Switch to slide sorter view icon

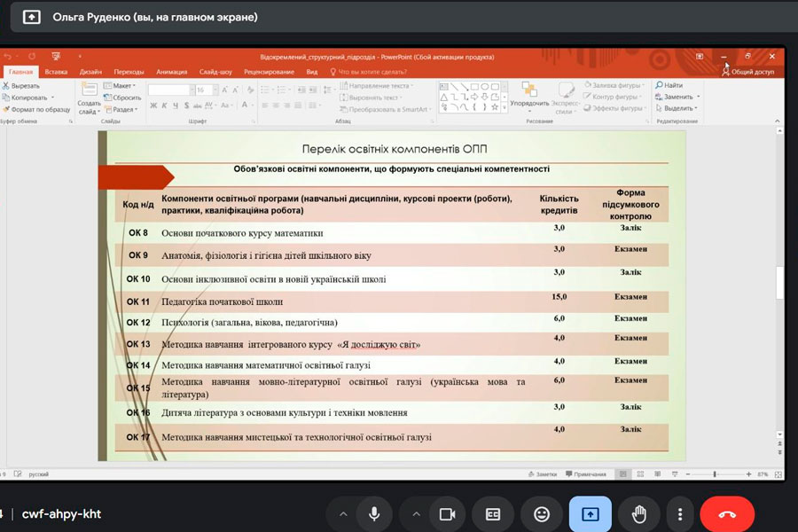[643, 474]
